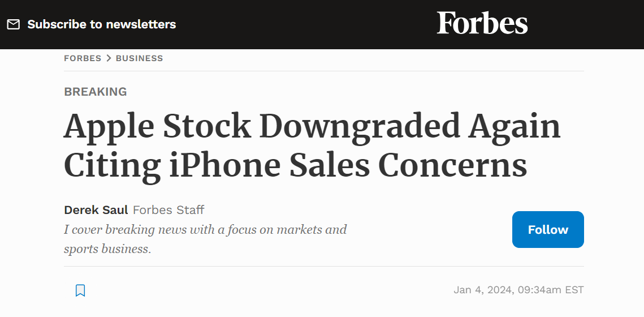
Task: Open author Derek Saul's profile link
Action: (x=96, y=210)
